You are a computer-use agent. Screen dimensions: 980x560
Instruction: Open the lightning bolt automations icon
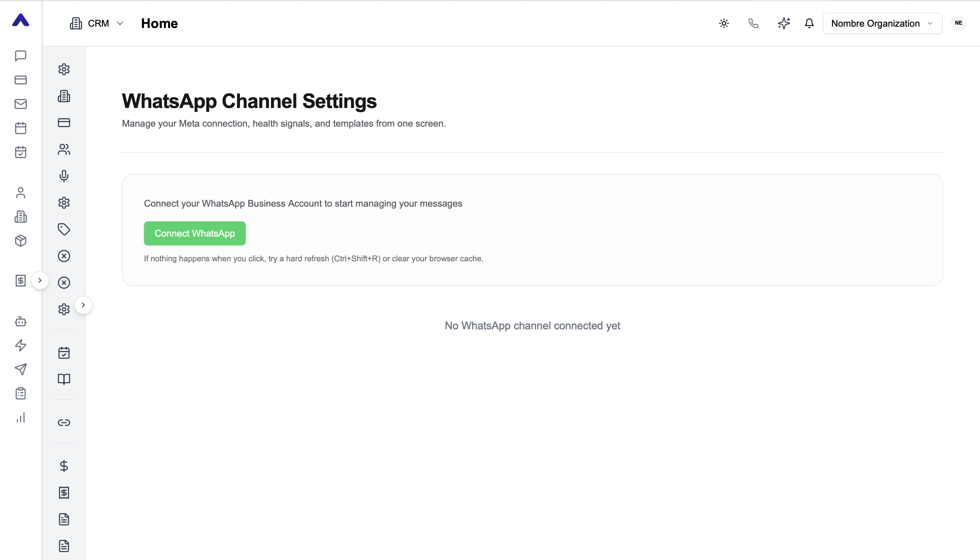[x=21, y=345]
